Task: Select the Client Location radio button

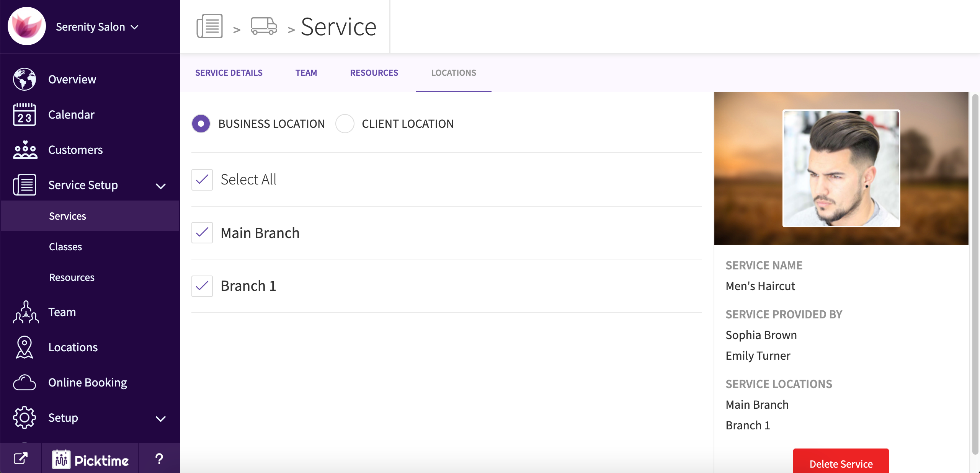Action: [x=345, y=124]
